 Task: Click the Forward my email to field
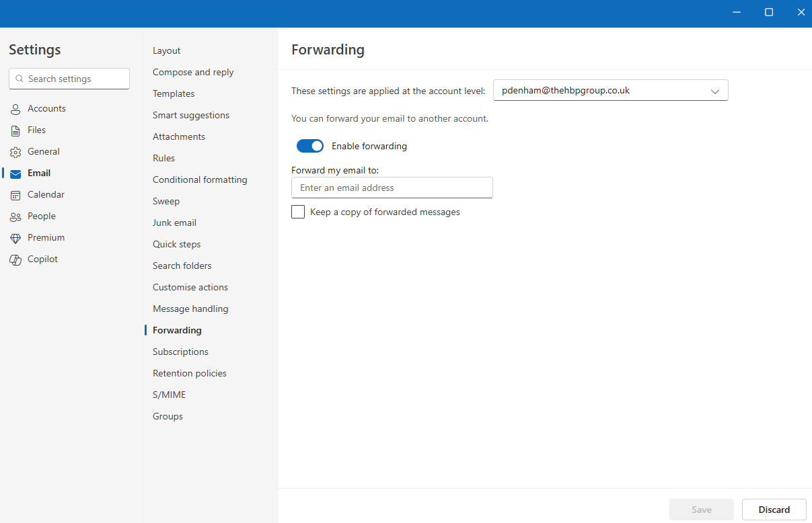click(392, 188)
